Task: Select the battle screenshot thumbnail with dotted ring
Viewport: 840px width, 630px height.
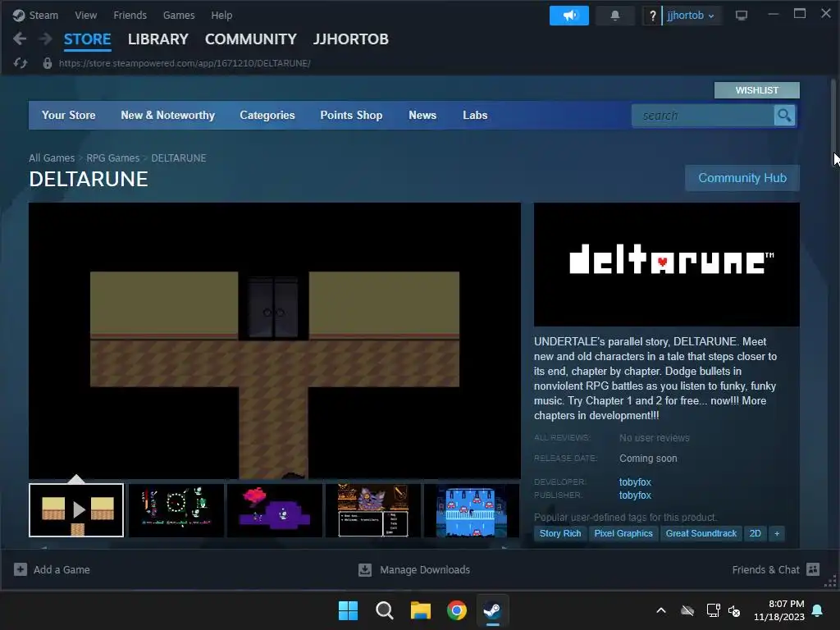Action: click(176, 510)
